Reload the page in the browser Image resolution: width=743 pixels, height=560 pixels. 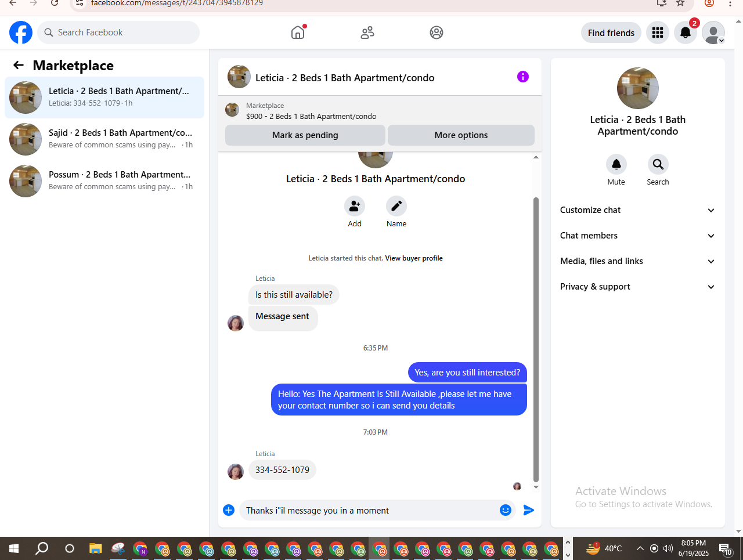click(55, 3)
